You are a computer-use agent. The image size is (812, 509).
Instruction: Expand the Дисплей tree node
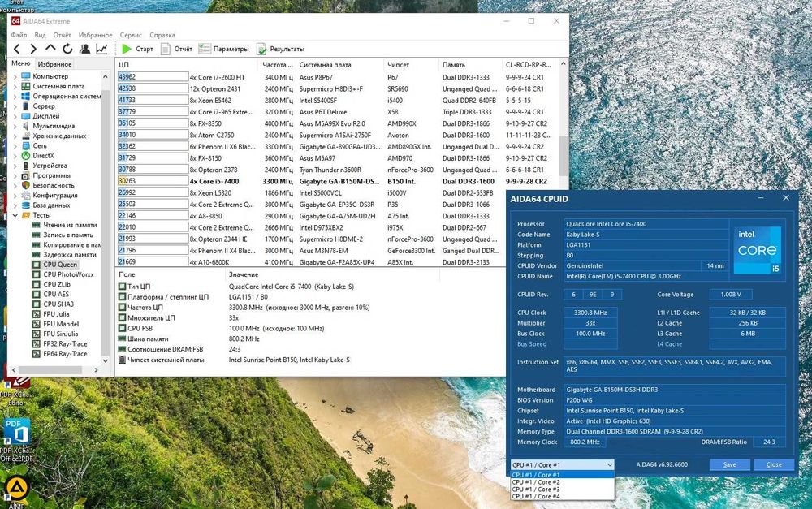point(15,116)
